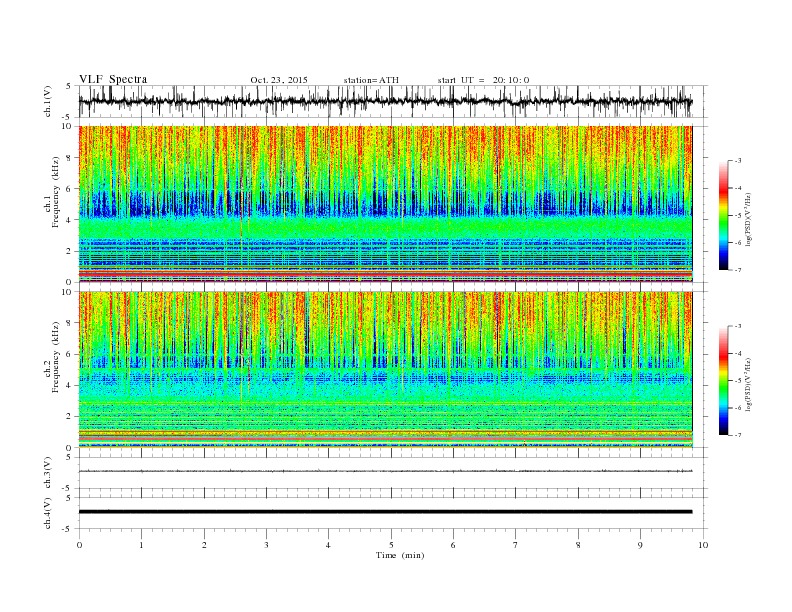Screen dimensions: 792x612
Task: Click the "6" kHz tick on ch.2 spectrogram
Action: coord(69,354)
